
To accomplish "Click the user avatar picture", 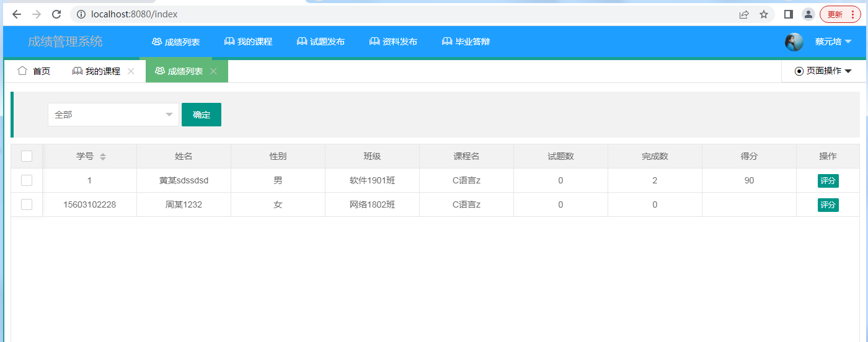I will pos(794,42).
